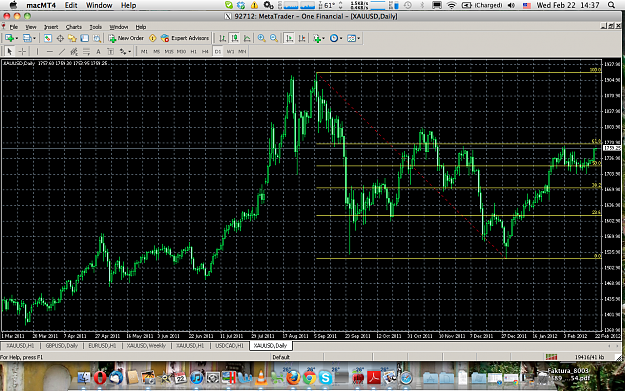The image size is (625, 391).
Task: Click the Default profile status bar field
Action: (281, 357)
